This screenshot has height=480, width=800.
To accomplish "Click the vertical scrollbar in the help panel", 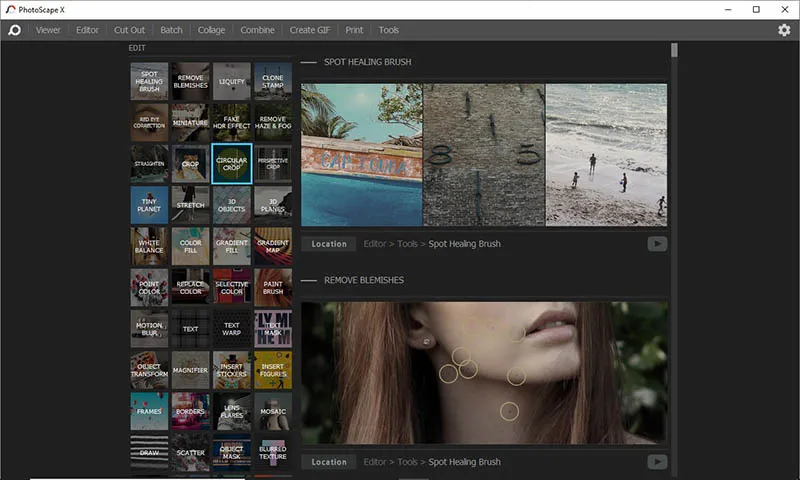I will click(x=675, y=50).
